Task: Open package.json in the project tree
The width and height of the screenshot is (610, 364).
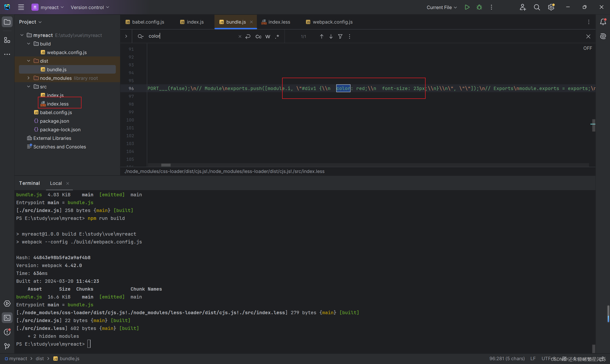Action: [55, 121]
